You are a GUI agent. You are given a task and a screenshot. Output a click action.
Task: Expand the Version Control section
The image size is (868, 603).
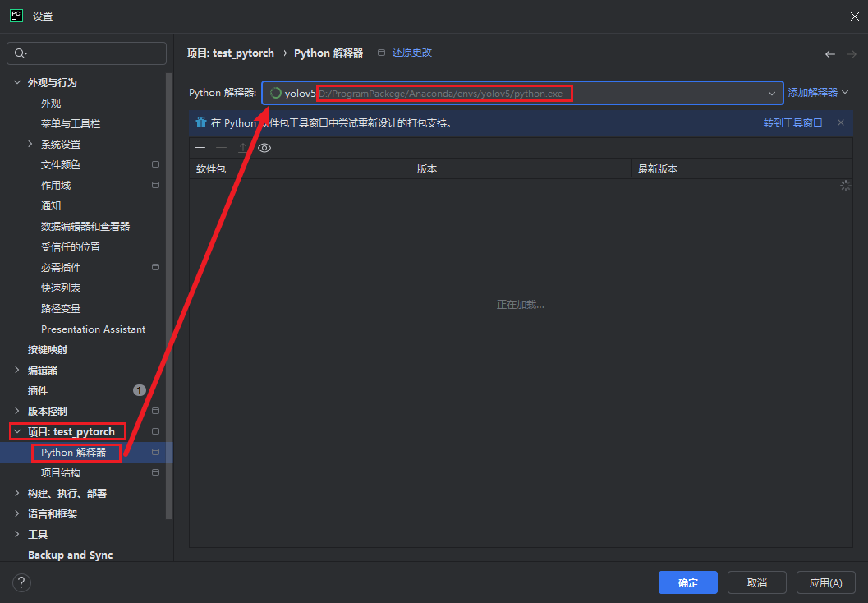[x=17, y=411]
